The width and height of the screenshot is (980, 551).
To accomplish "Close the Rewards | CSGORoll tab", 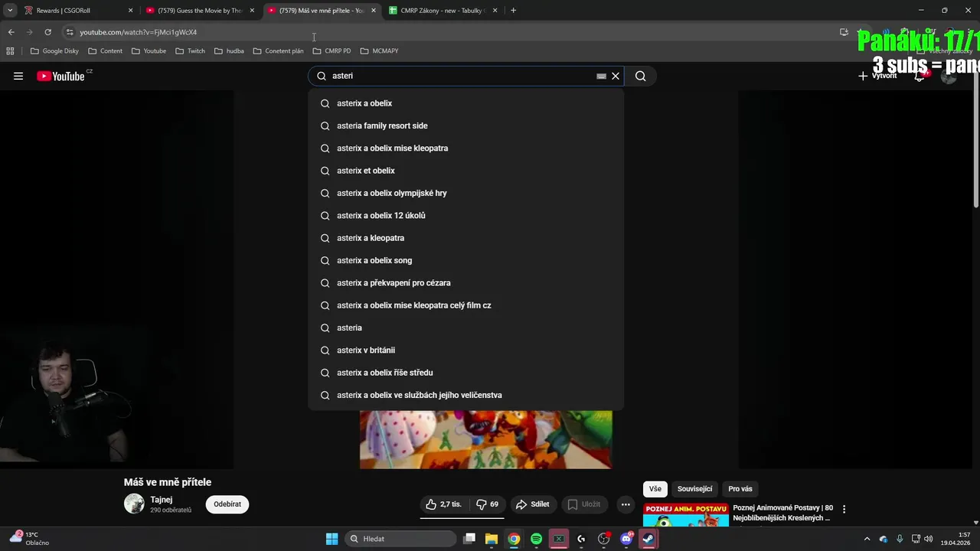I will pos(130,11).
